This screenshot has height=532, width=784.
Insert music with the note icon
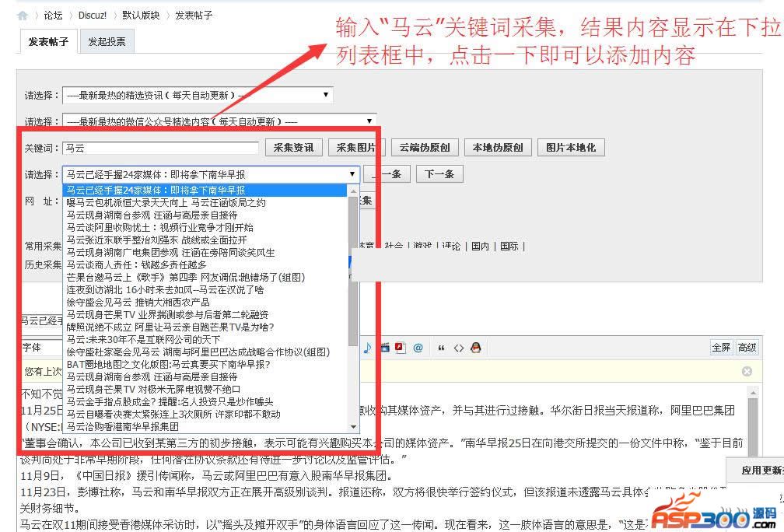367,348
